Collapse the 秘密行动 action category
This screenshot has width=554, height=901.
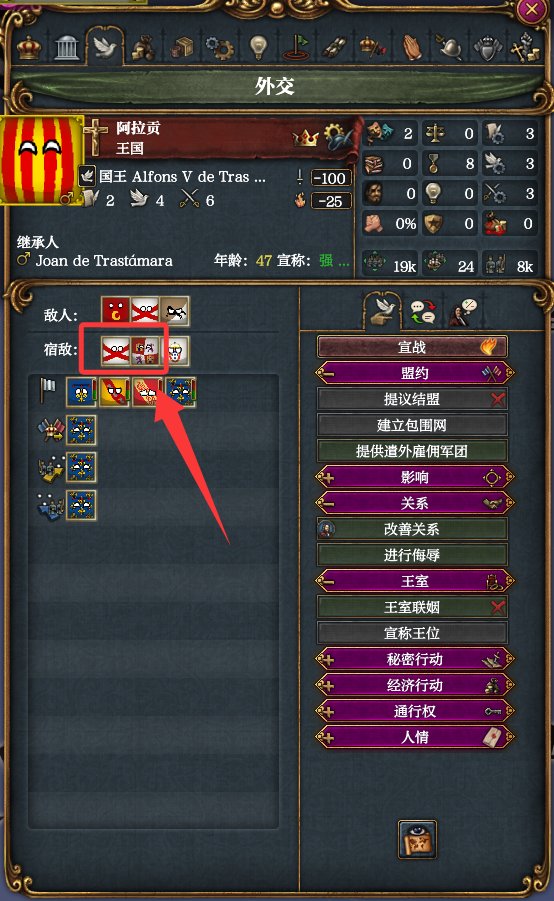[414, 659]
